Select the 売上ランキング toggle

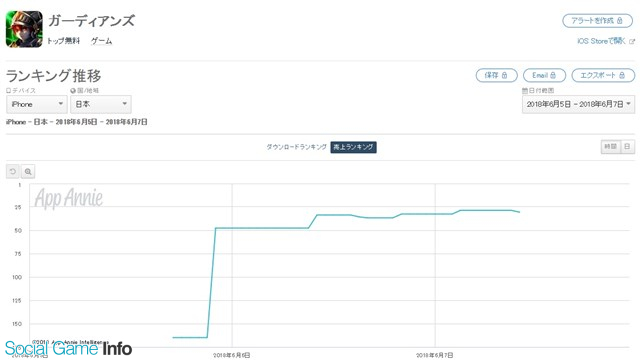[x=353, y=147]
